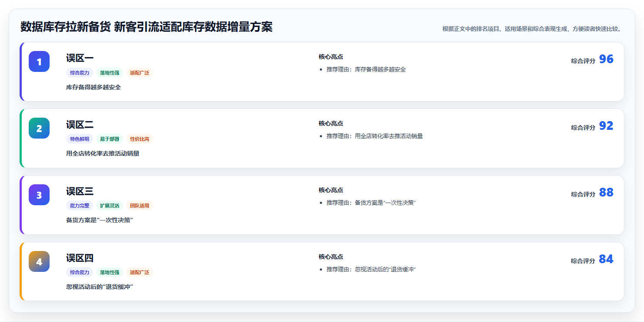The height and width of the screenshot is (322, 644).
Task: Click 综合评分 label beside score 88
Action: pos(583,194)
